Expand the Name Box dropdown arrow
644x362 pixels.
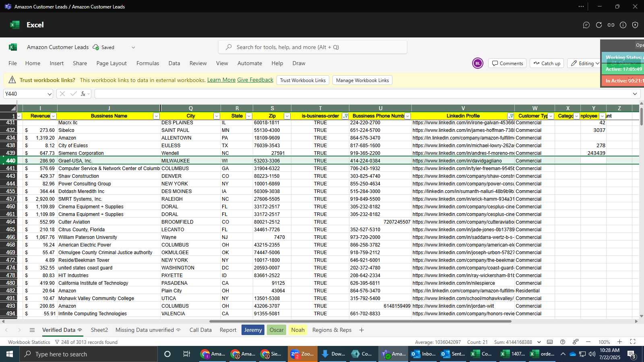50,94
